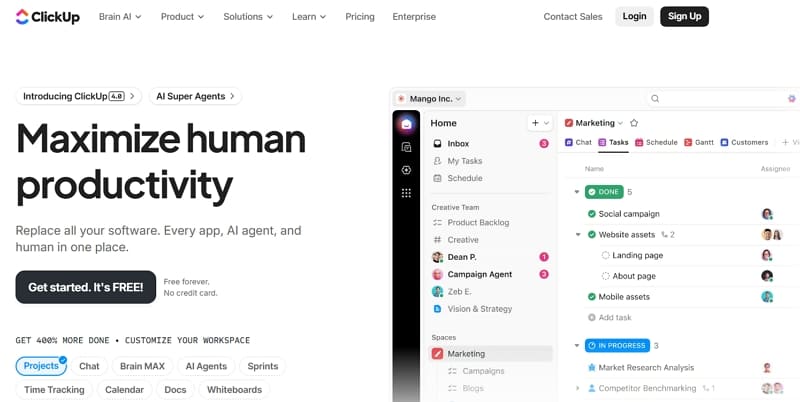
Task: Click the dashed circle on Landing page
Action: [605, 255]
